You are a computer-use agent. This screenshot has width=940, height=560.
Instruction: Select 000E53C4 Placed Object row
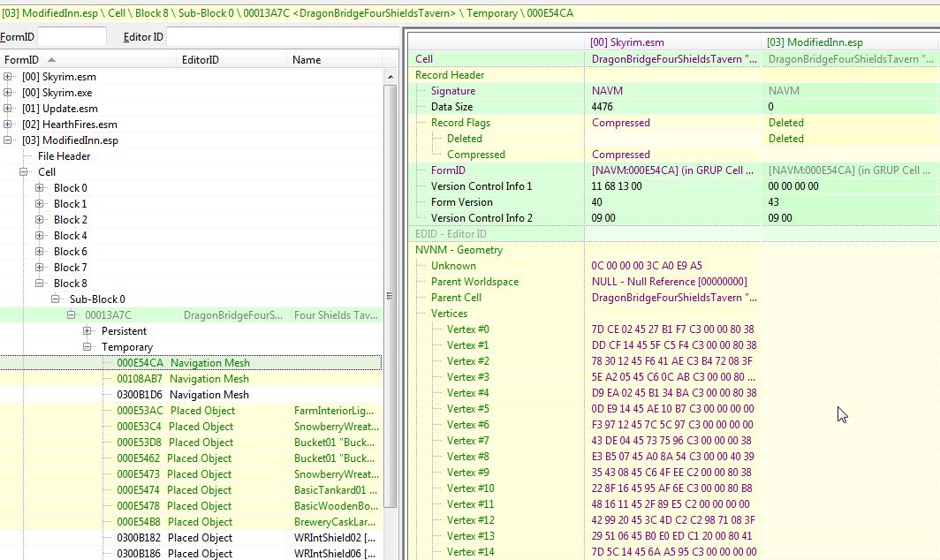(191, 427)
